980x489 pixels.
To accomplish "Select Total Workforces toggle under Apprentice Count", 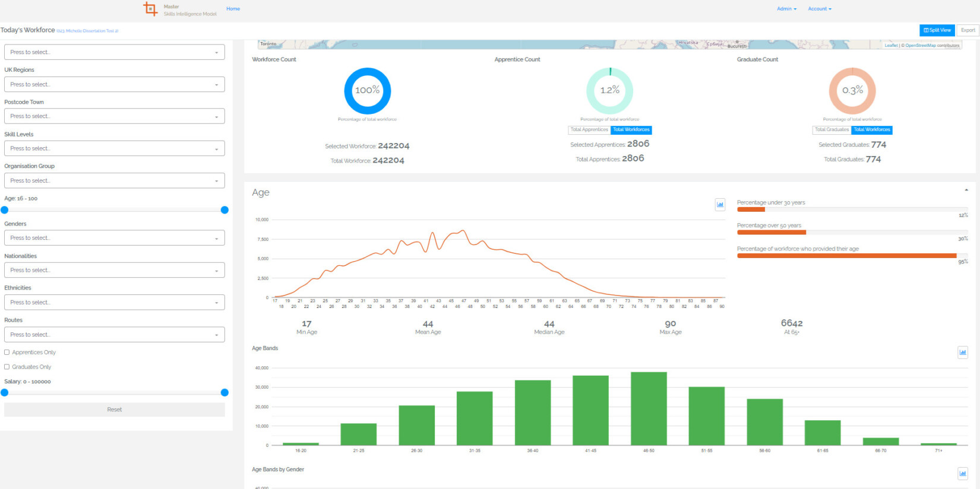I will point(631,130).
